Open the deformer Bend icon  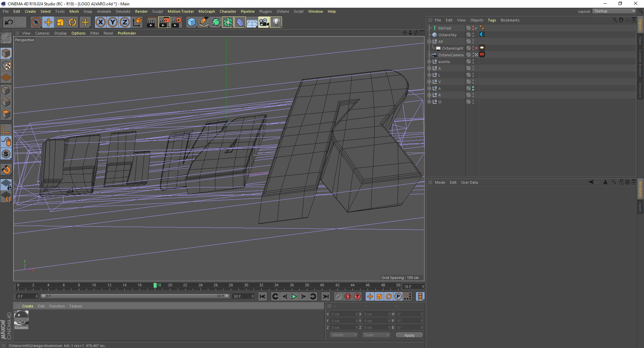(x=240, y=22)
